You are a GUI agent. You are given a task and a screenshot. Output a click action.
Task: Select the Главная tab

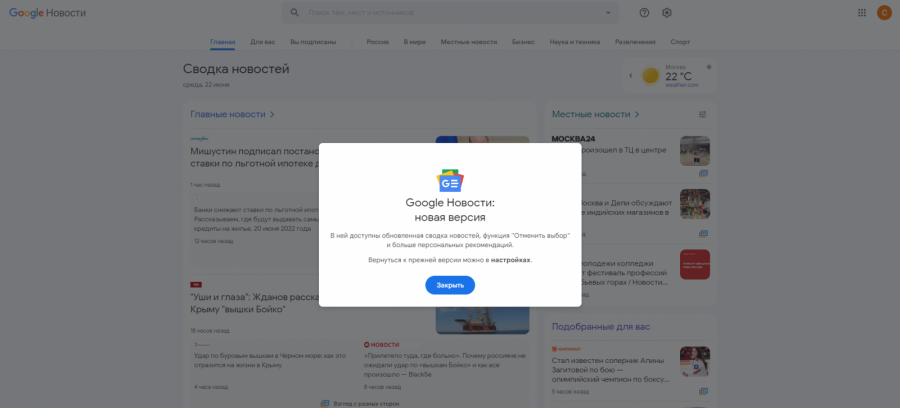(223, 42)
